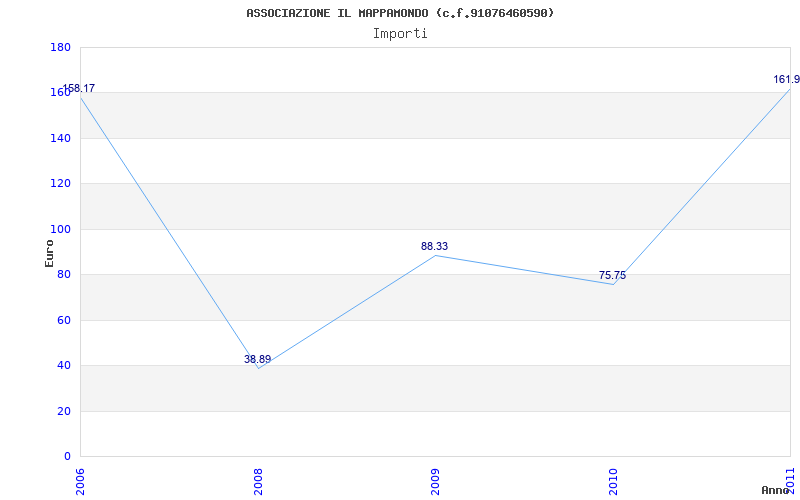Screen dimensions: 800x500
Task: Click the 20 y-axis tick label
Action: click(63, 411)
